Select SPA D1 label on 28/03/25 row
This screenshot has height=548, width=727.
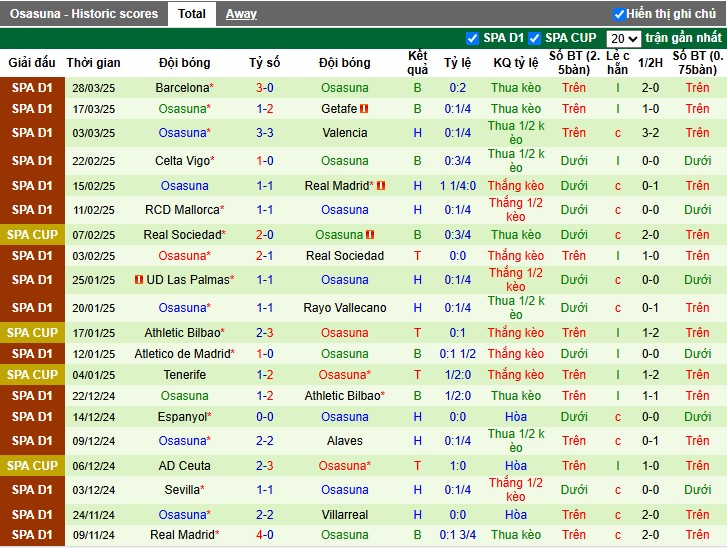(32, 88)
